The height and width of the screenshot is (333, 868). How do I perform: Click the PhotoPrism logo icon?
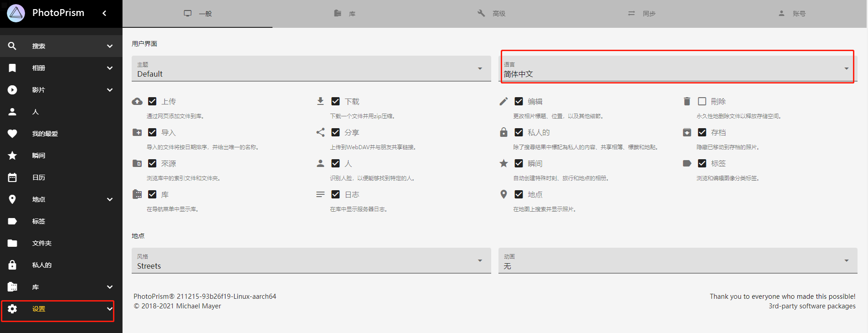(16, 13)
